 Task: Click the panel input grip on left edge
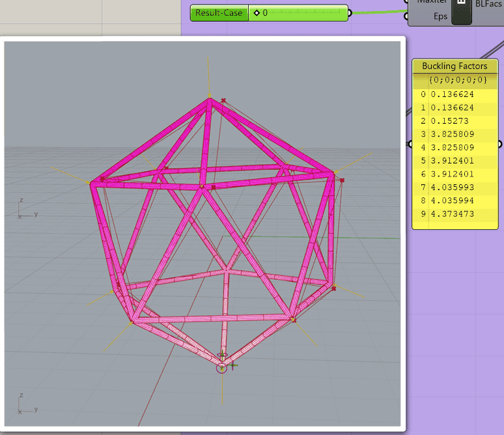coord(410,144)
